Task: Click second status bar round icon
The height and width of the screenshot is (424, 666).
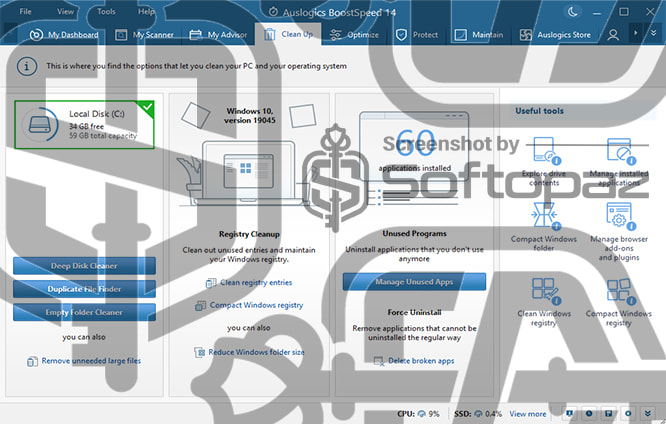Action: tap(589, 413)
